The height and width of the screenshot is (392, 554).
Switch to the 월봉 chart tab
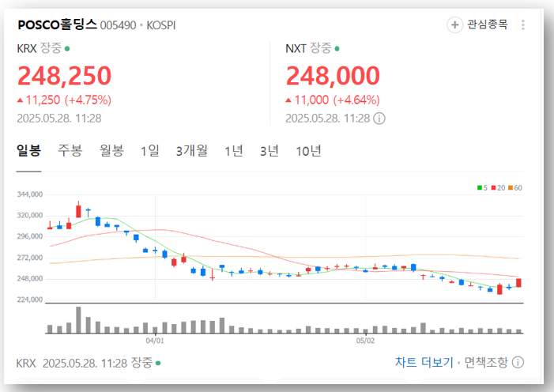(x=111, y=151)
